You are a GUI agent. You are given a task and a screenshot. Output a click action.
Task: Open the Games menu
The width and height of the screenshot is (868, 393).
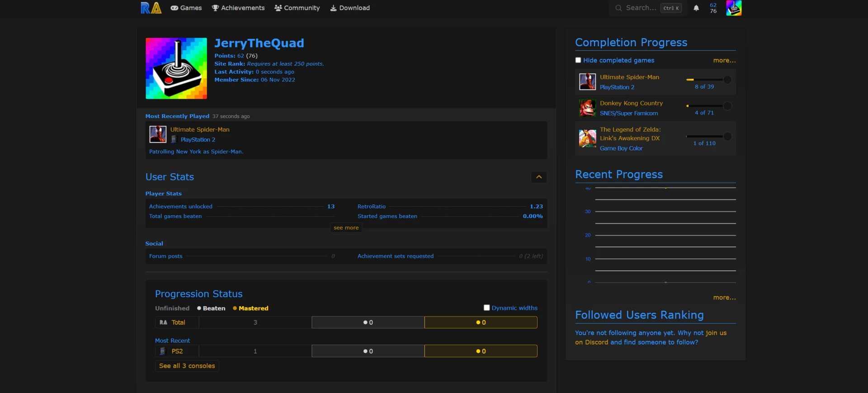pyautogui.click(x=186, y=8)
